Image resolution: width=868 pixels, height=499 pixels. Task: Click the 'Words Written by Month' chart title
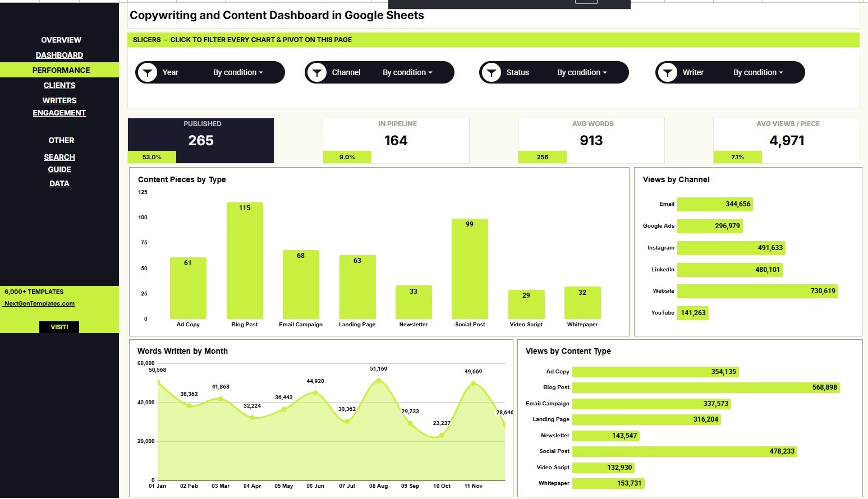tap(182, 351)
